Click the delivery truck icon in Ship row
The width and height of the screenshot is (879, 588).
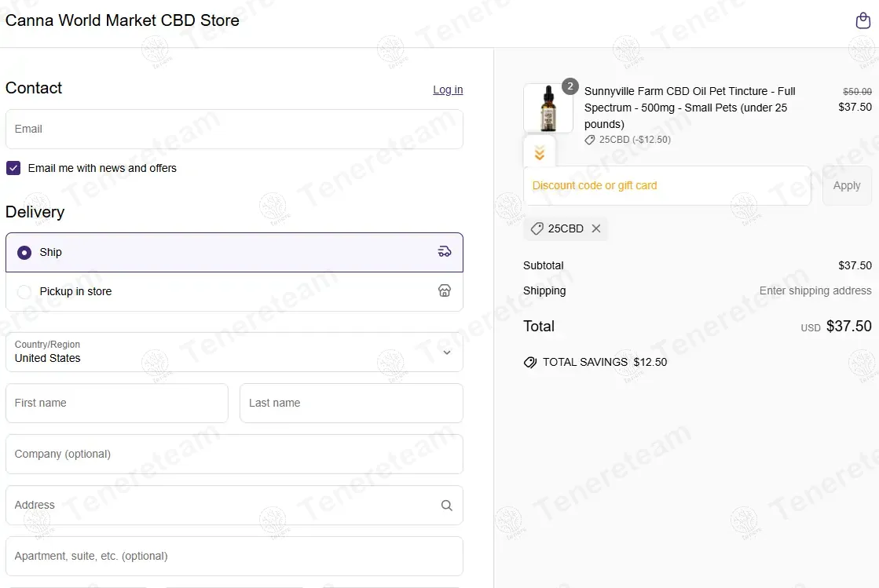[445, 252]
